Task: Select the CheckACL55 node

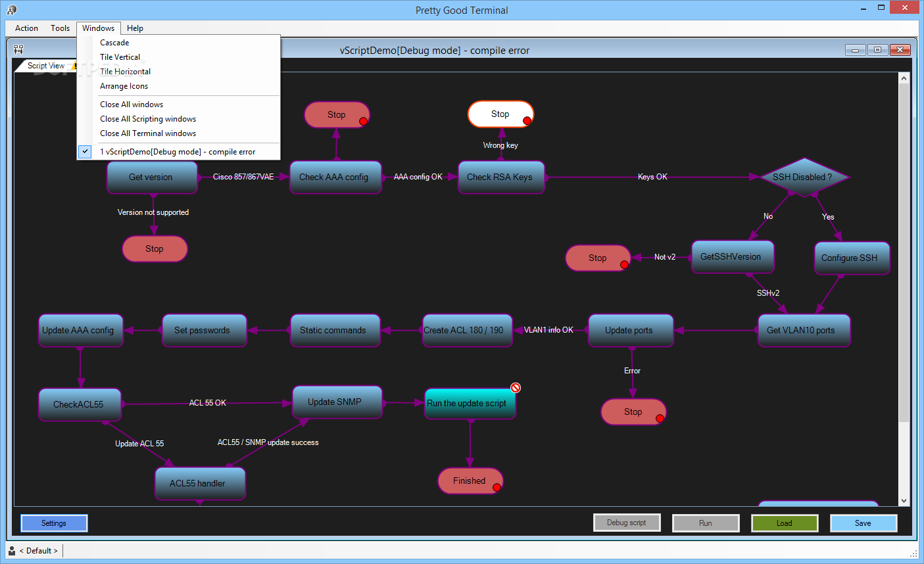Action: coord(80,404)
